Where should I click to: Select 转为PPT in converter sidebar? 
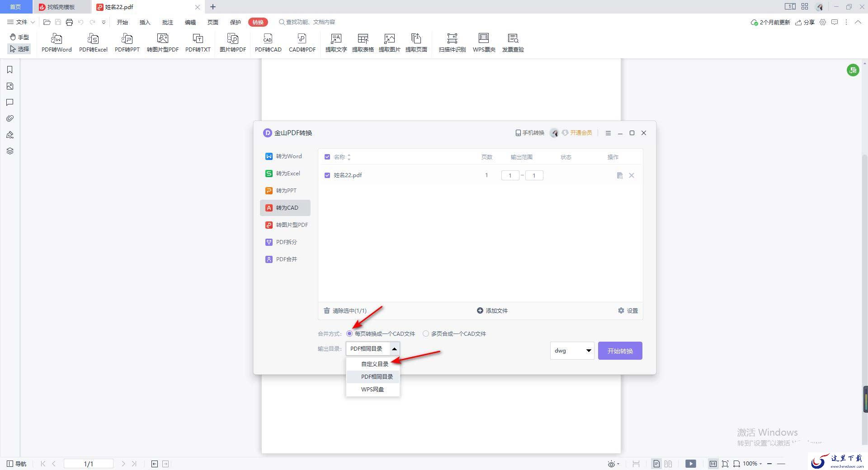[285, 191]
